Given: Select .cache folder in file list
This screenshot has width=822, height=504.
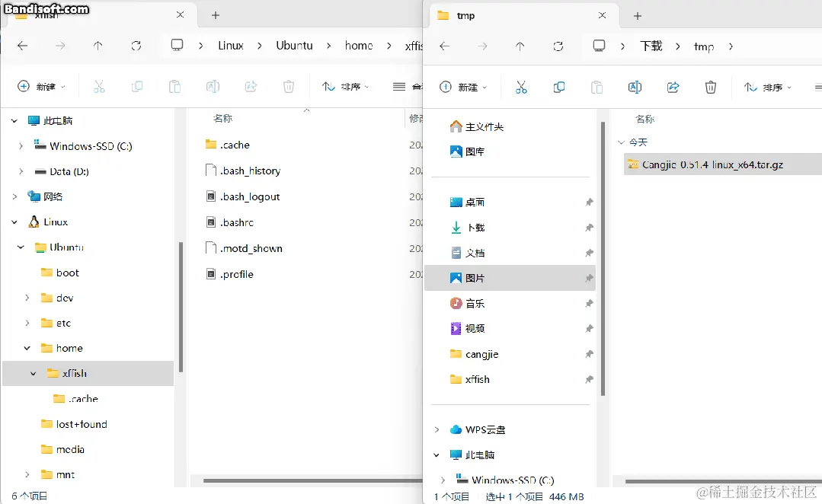Looking at the screenshot, I should 235,145.
